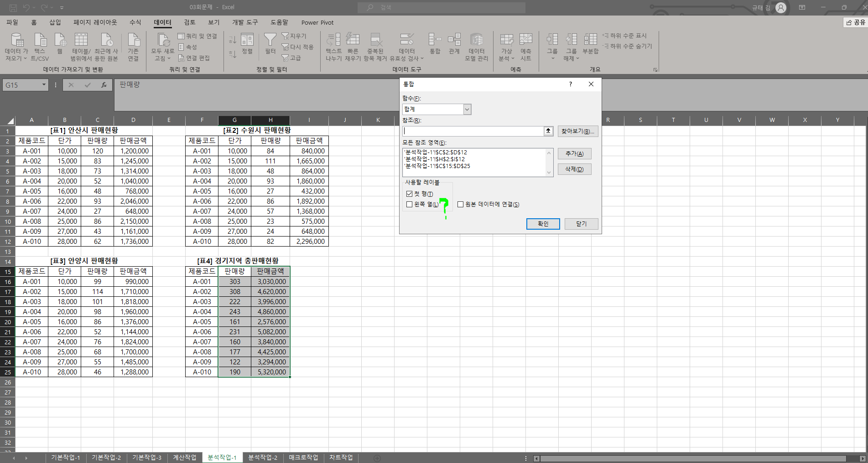868x463 pixels.
Task: Click the 필터 (Filter) funnel icon
Action: (270, 41)
